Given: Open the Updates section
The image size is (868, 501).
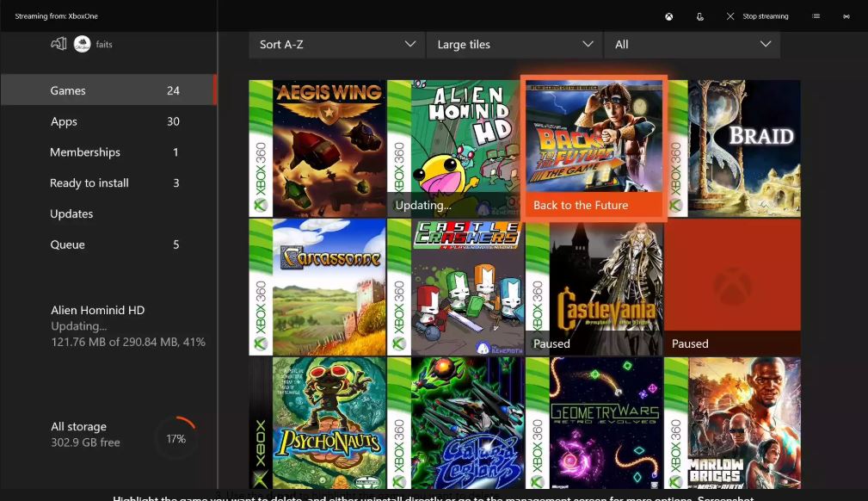Looking at the screenshot, I should [108, 213].
